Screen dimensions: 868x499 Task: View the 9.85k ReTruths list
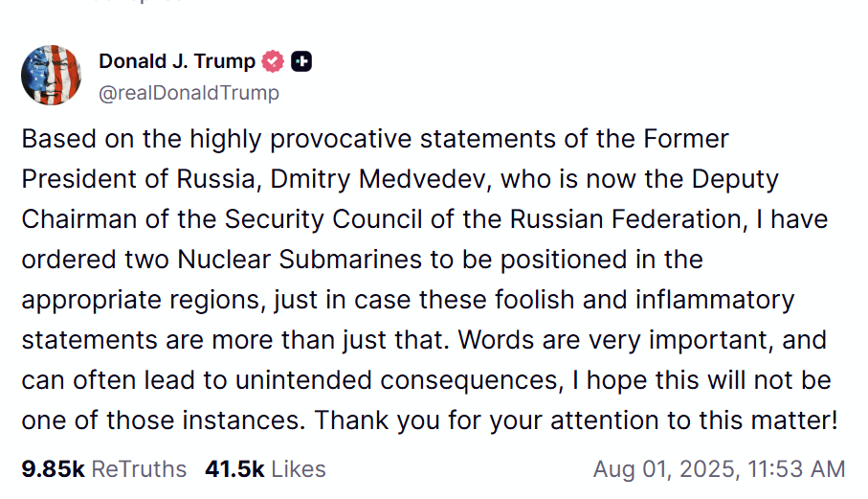click(x=104, y=469)
